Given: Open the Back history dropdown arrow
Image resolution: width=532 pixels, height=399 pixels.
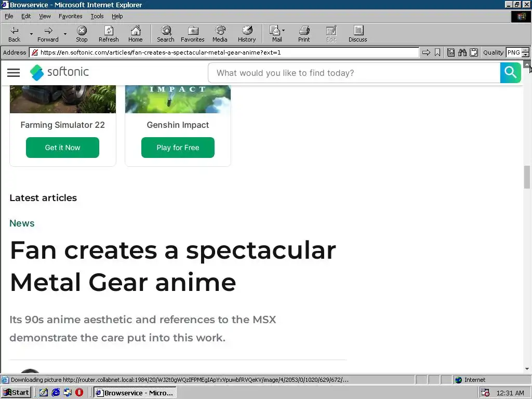Looking at the screenshot, I should (31, 34).
